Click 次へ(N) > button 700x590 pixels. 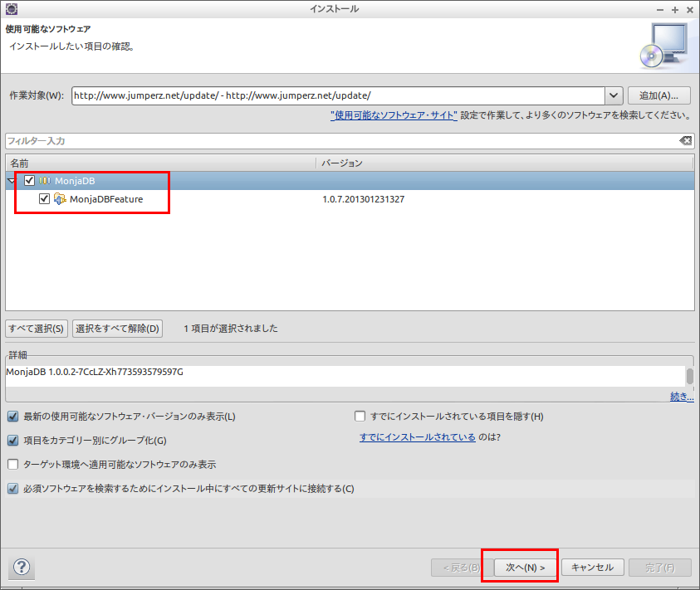pos(525,568)
